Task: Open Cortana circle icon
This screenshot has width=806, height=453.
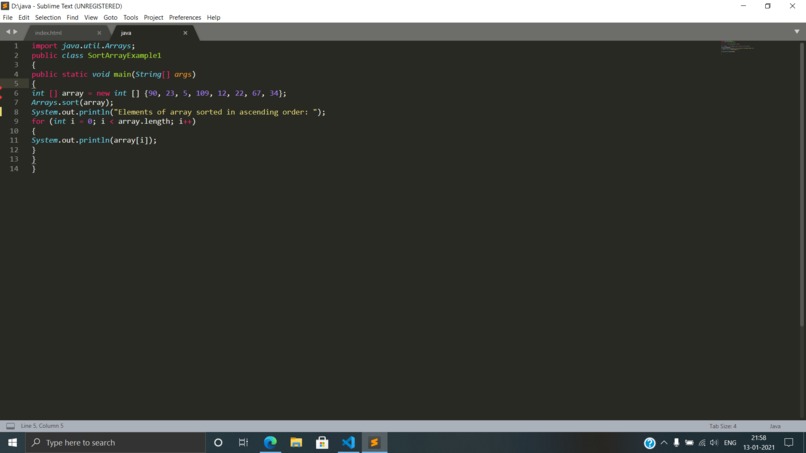Action: click(218, 443)
